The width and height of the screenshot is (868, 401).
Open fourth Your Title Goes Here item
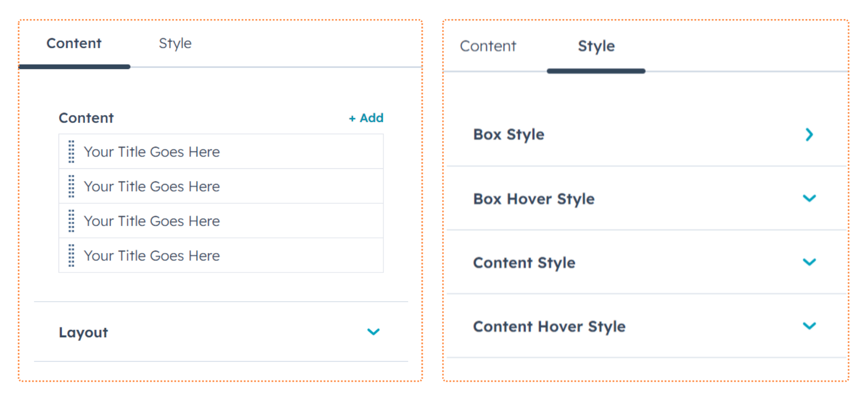tap(152, 256)
